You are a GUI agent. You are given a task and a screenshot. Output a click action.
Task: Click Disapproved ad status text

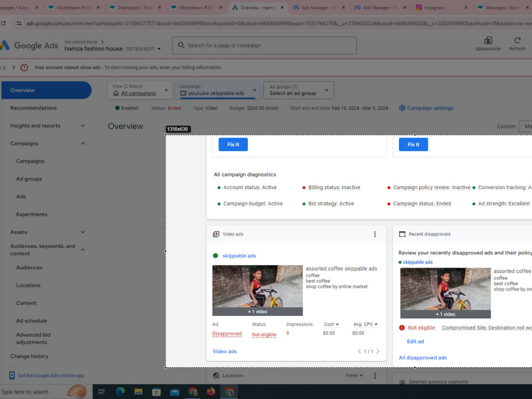coord(227,334)
